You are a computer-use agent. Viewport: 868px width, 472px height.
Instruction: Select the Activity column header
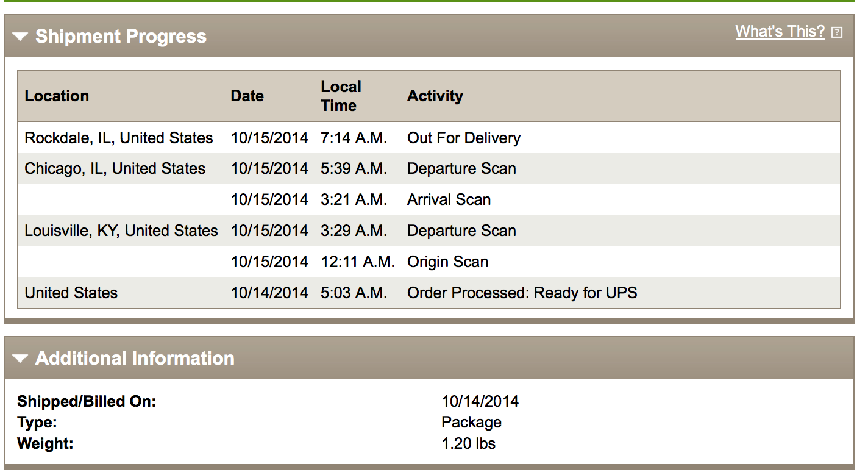tap(435, 96)
